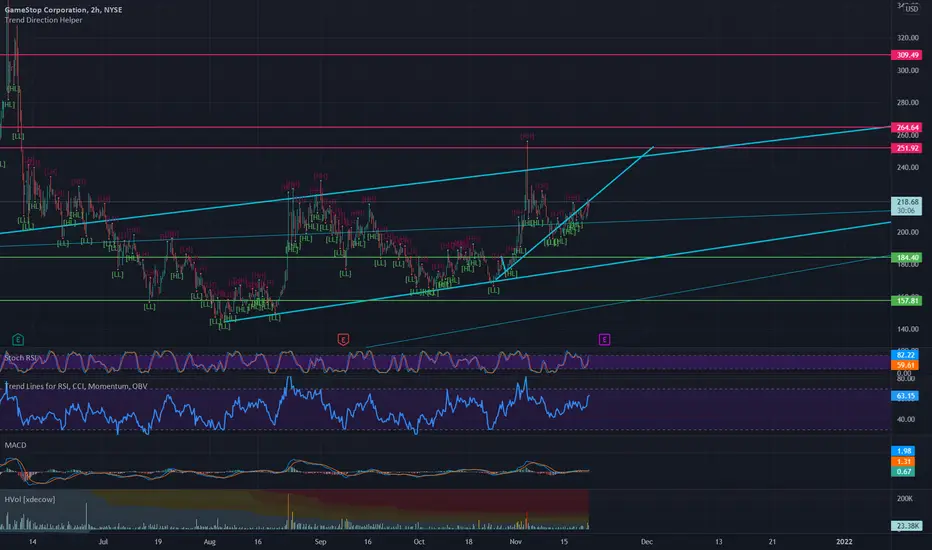Image resolution: width=932 pixels, height=550 pixels.
Task: Select the 184.40 green price label
Action: click(x=906, y=257)
